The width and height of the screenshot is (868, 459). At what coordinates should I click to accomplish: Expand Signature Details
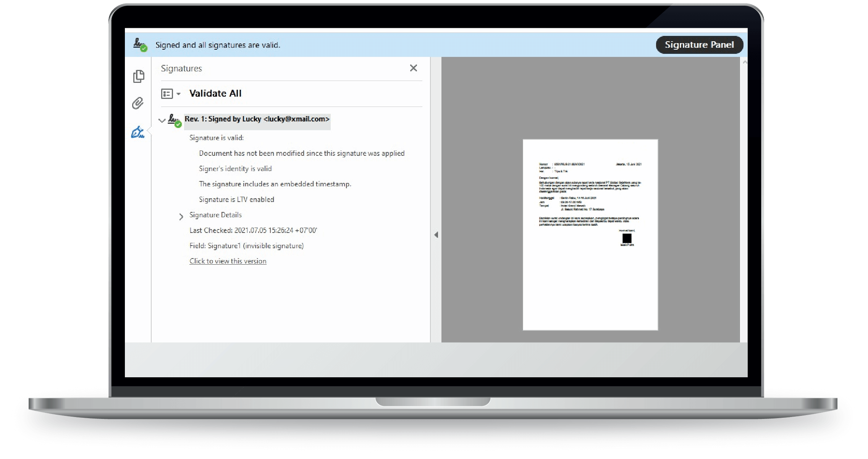pyautogui.click(x=181, y=217)
